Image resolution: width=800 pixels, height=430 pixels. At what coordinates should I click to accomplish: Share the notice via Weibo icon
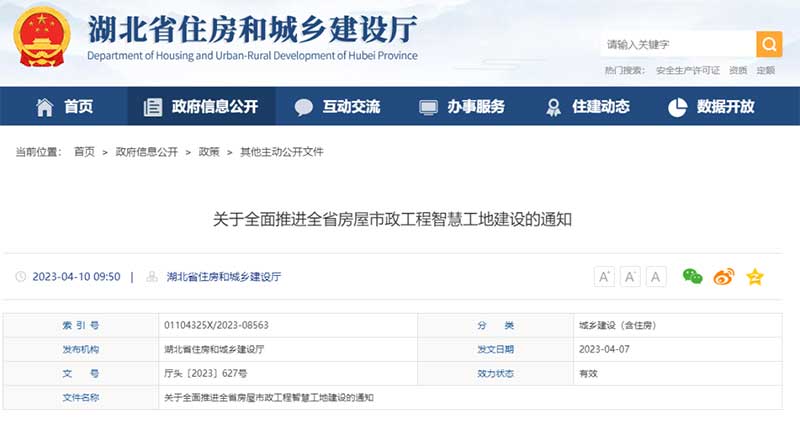723,277
